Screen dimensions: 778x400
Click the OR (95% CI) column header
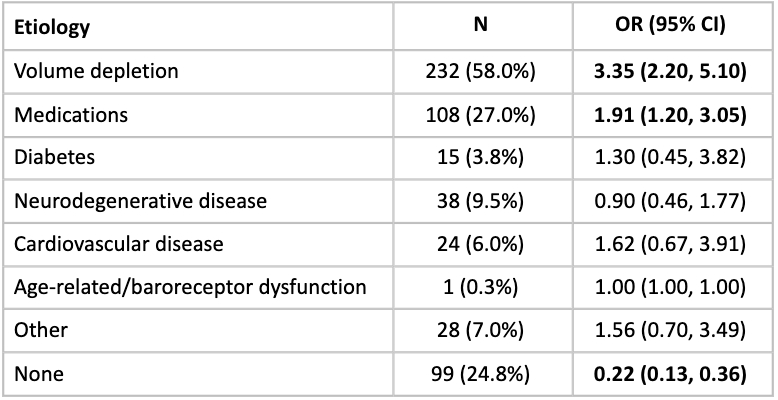click(x=672, y=27)
